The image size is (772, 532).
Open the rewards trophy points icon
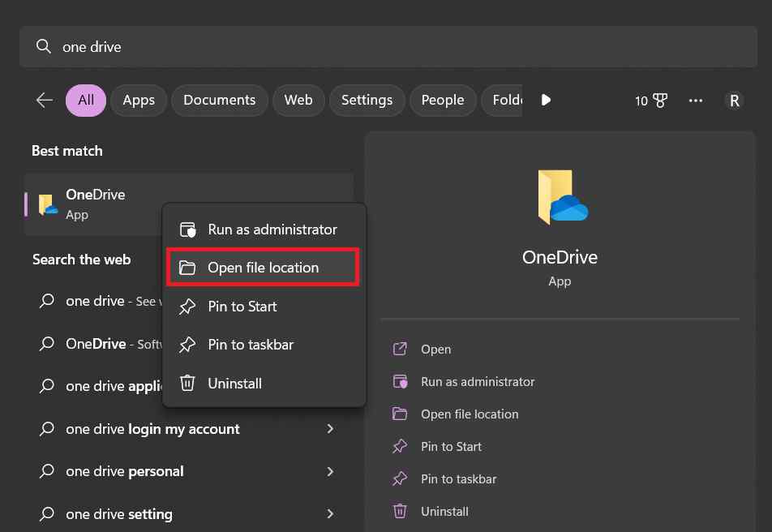[x=651, y=101]
